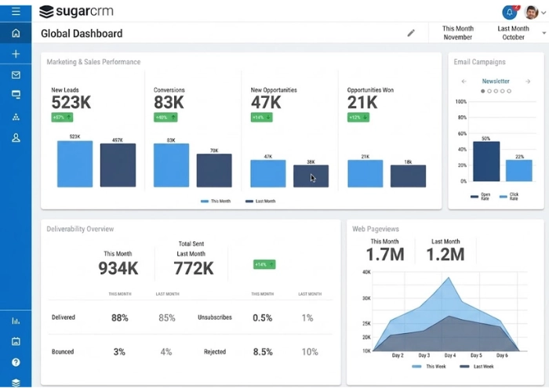Click the Web Pageviews title
The height and width of the screenshot is (392, 549).
(x=376, y=229)
